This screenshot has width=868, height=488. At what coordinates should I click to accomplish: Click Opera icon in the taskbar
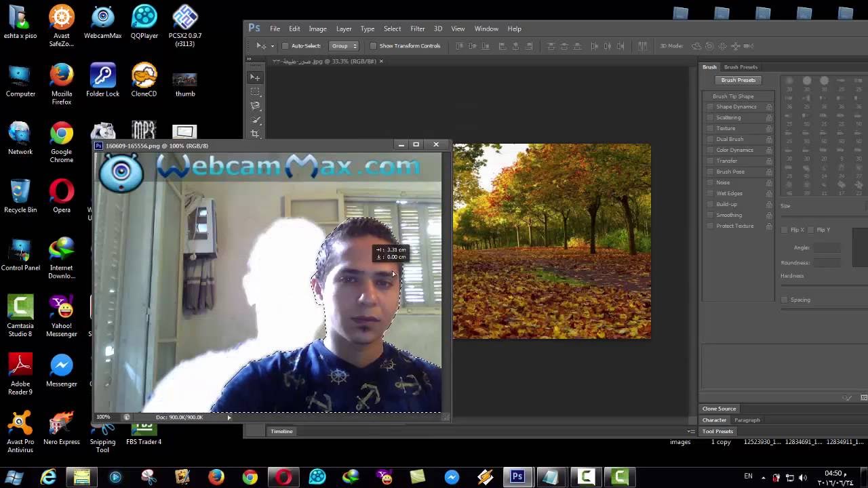point(283,476)
